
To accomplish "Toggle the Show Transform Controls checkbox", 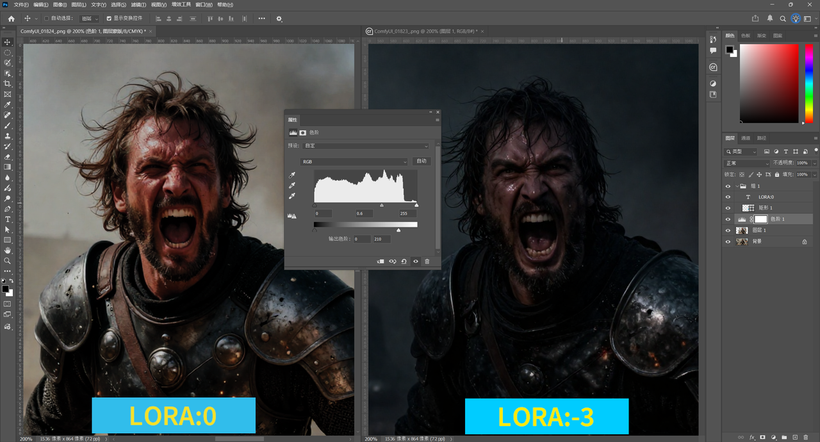I will (x=110, y=18).
